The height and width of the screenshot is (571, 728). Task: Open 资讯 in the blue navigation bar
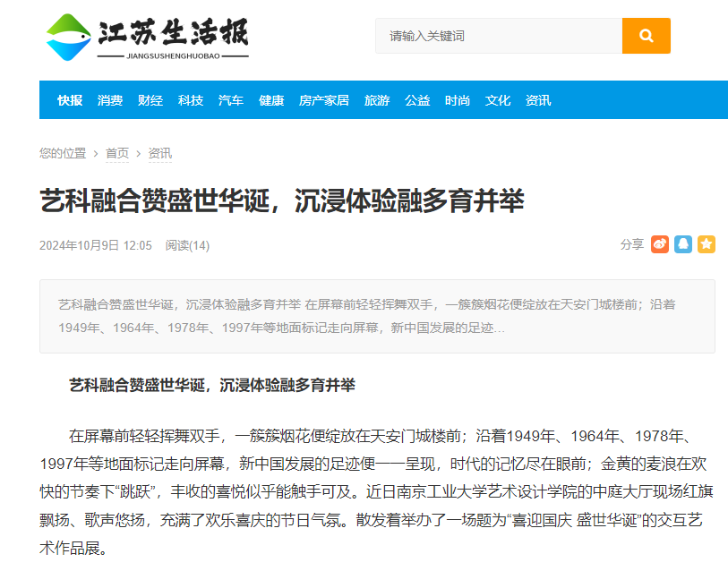coord(538,100)
